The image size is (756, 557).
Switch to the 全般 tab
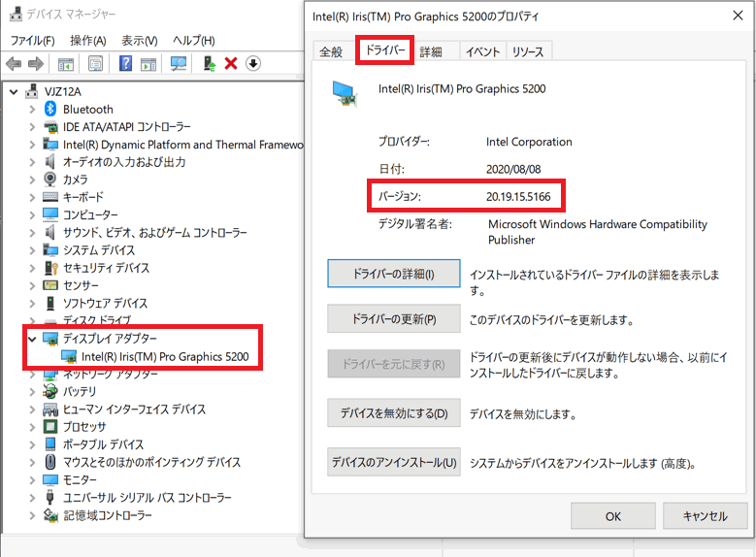tap(331, 51)
